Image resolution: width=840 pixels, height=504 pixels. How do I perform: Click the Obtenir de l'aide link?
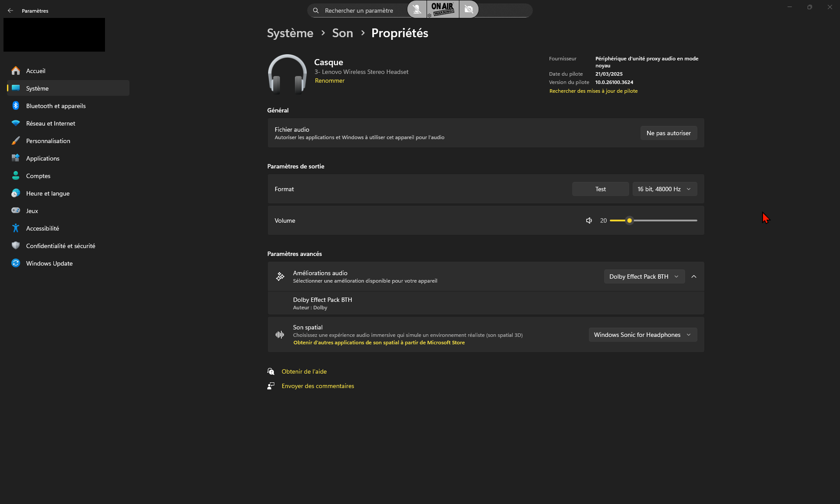pos(304,371)
